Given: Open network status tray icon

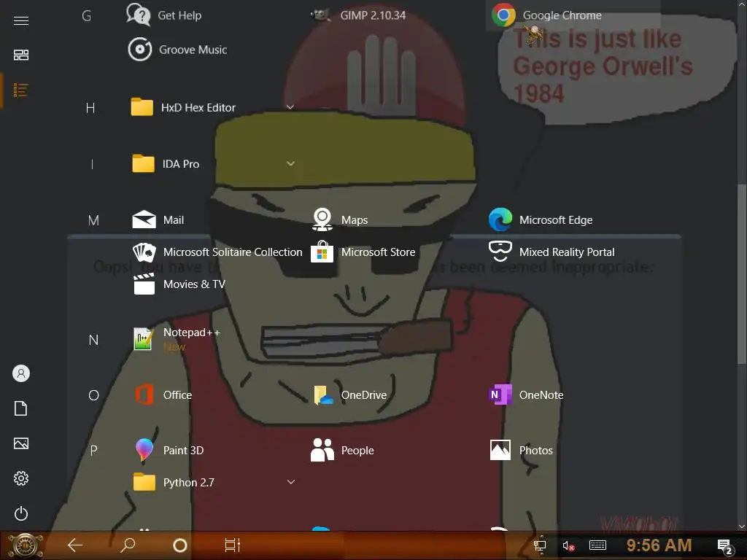Looking at the screenshot, I should (x=540, y=545).
